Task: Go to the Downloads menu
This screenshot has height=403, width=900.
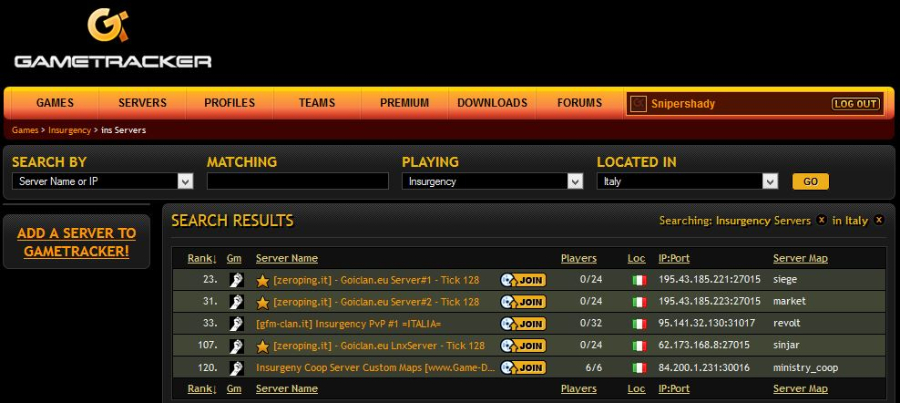Action: coord(492,103)
